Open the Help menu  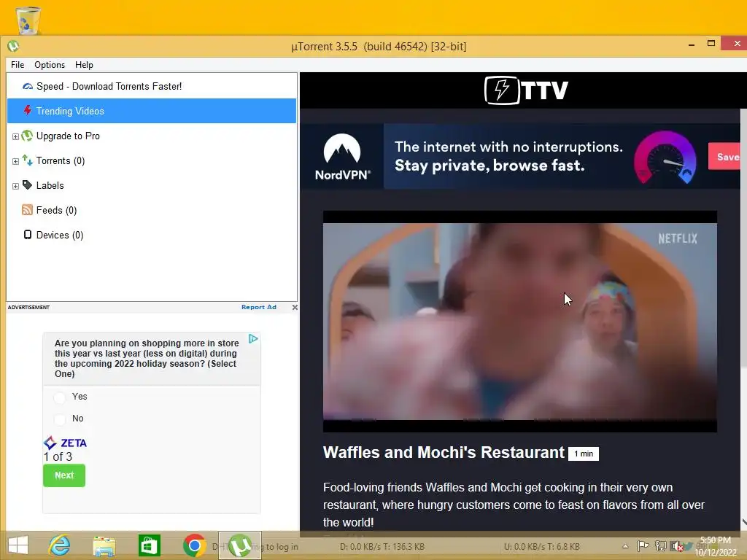click(84, 65)
